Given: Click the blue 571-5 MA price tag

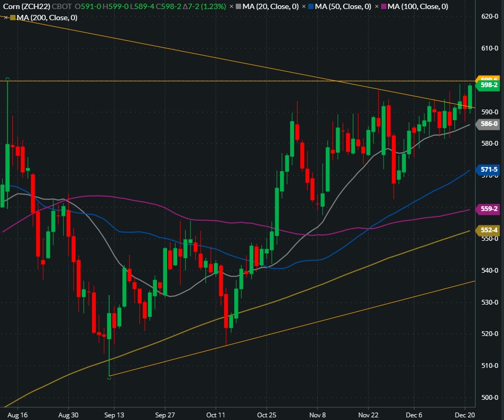Looking at the screenshot, I should pyautogui.click(x=489, y=170).
